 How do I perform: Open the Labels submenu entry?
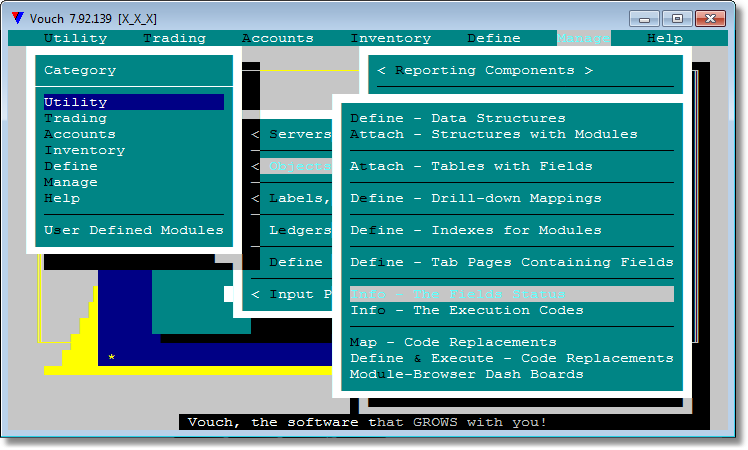(x=291, y=198)
